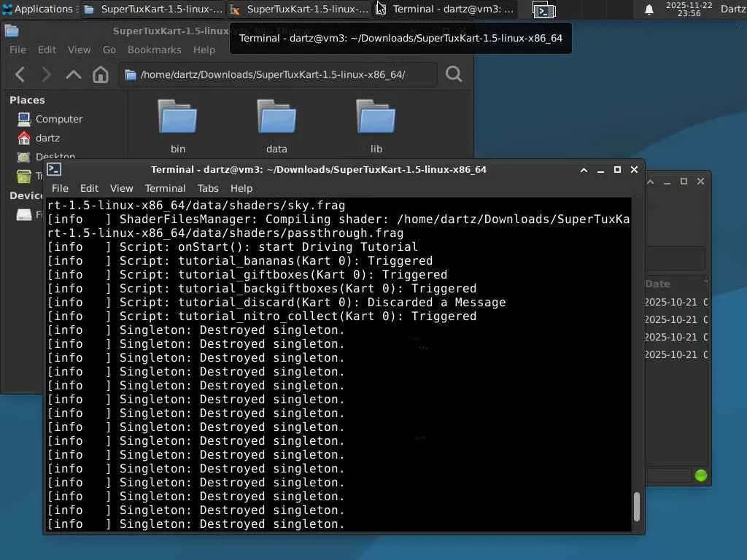The width and height of the screenshot is (747, 560).
Task: Go forward in Thunar navigation
Action: click(x=46, y=74)
